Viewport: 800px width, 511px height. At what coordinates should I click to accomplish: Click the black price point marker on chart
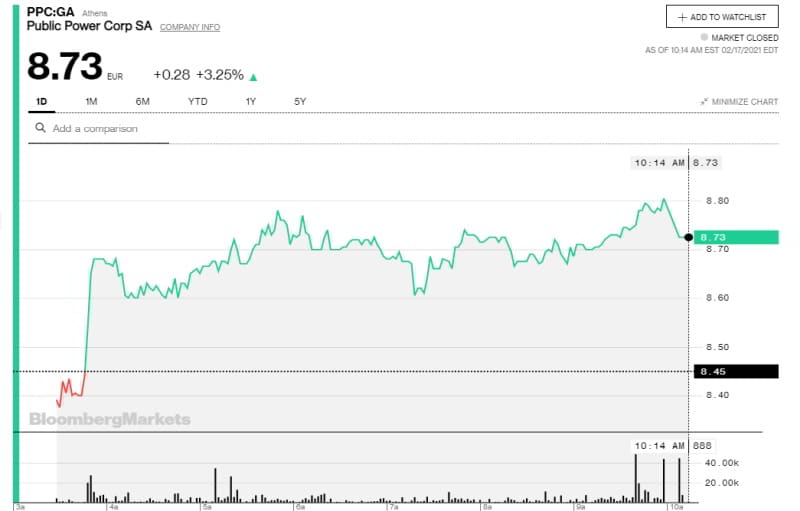pos(689,237)
